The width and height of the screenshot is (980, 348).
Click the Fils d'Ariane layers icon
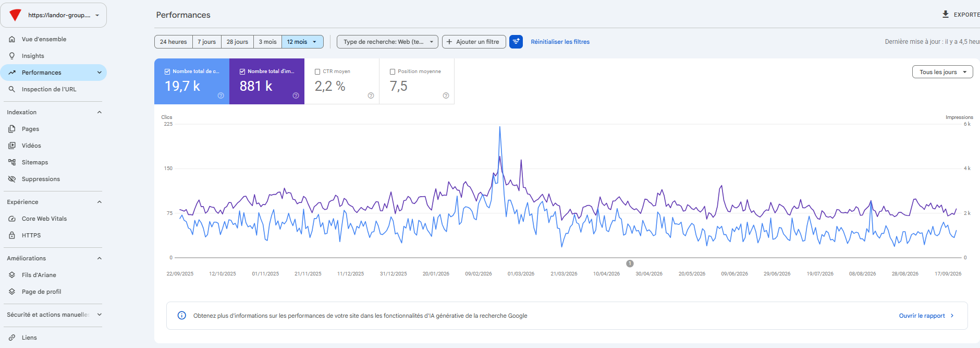(12, 275)
